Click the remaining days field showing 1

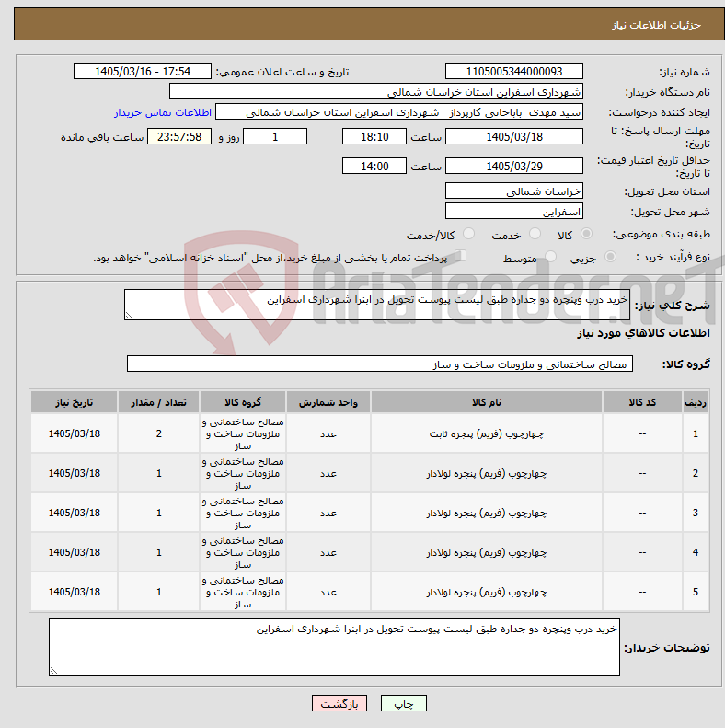(275, 137)
